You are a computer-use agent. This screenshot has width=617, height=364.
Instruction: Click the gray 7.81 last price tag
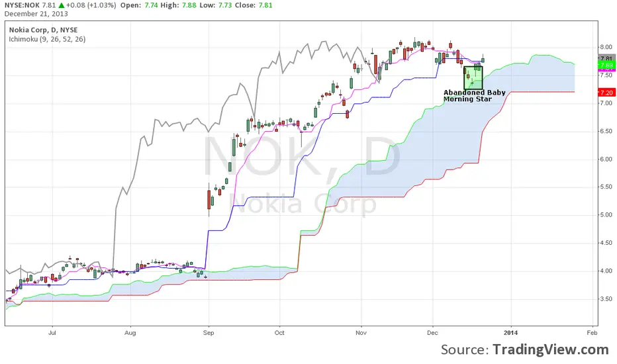pyautogui.click(x=606, y=58)
